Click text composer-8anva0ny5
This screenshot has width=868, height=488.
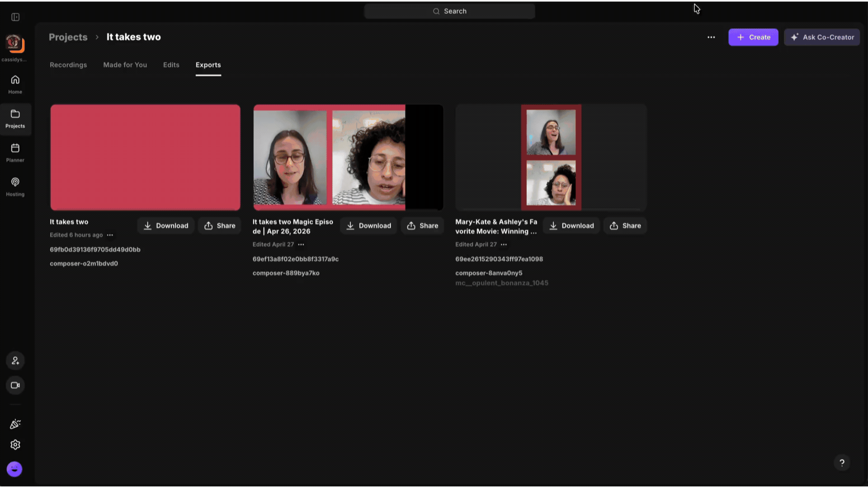click(489, 273)
